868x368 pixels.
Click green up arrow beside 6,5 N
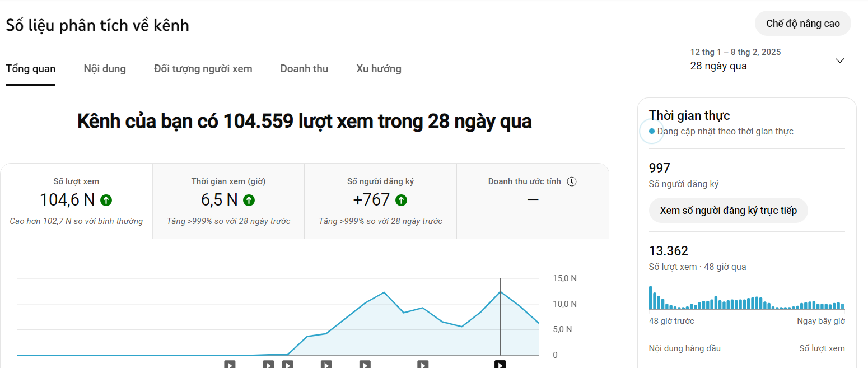point(249,200)
